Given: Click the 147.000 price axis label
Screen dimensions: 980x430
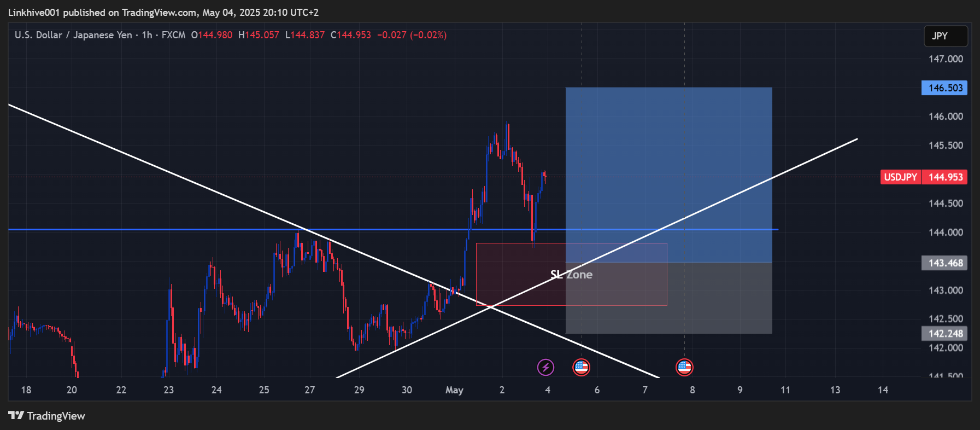Looking at the screenshot, I should [946, 59].
